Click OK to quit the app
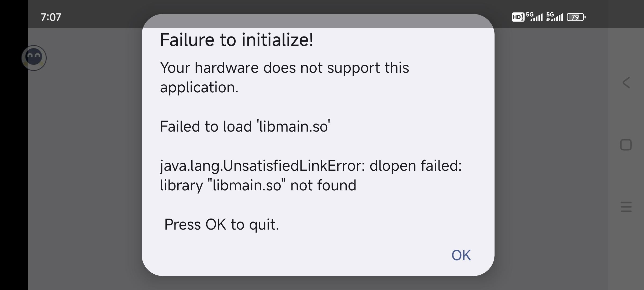The image size is (644, 290). [461, 255]
